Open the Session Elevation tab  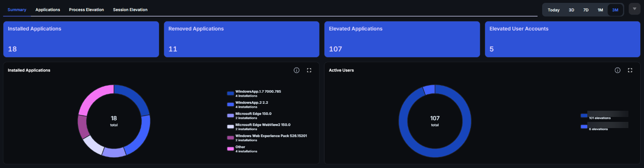pos(130,9)
